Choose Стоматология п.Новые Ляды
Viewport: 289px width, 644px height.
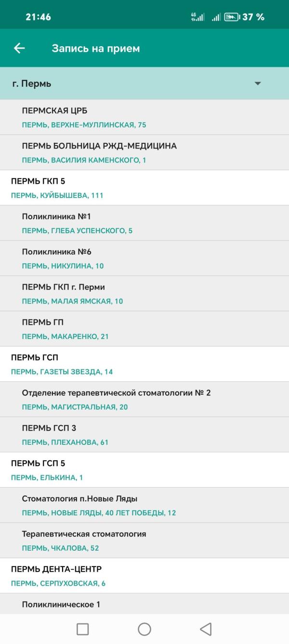(x=144, y=505)
